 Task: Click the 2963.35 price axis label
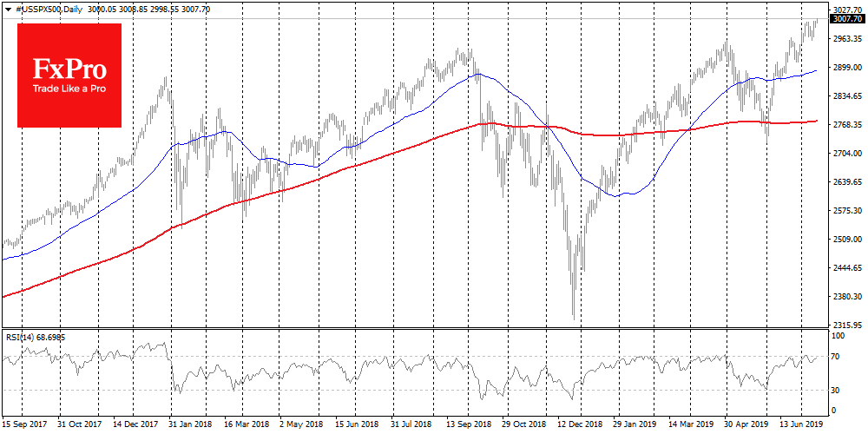[844, 39]
